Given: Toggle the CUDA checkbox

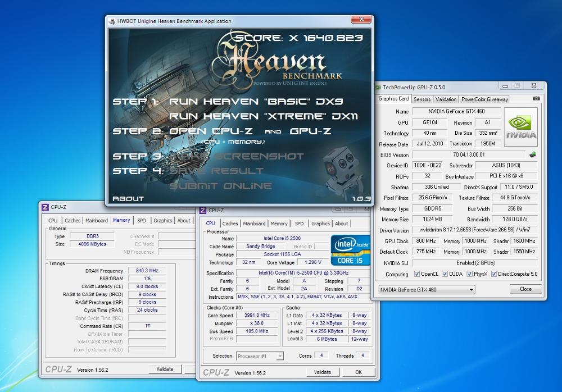Looking at the screenshot, I should [445, 274].
